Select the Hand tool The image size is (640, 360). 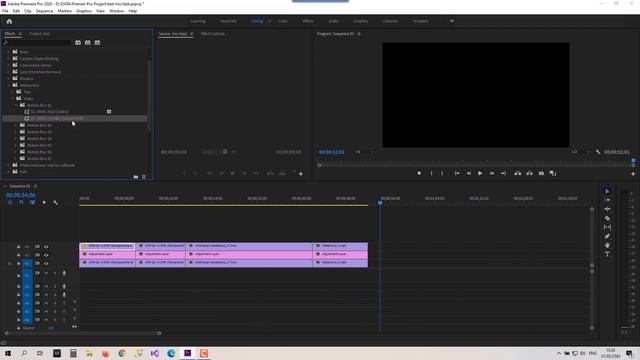[x=607, y=245]
